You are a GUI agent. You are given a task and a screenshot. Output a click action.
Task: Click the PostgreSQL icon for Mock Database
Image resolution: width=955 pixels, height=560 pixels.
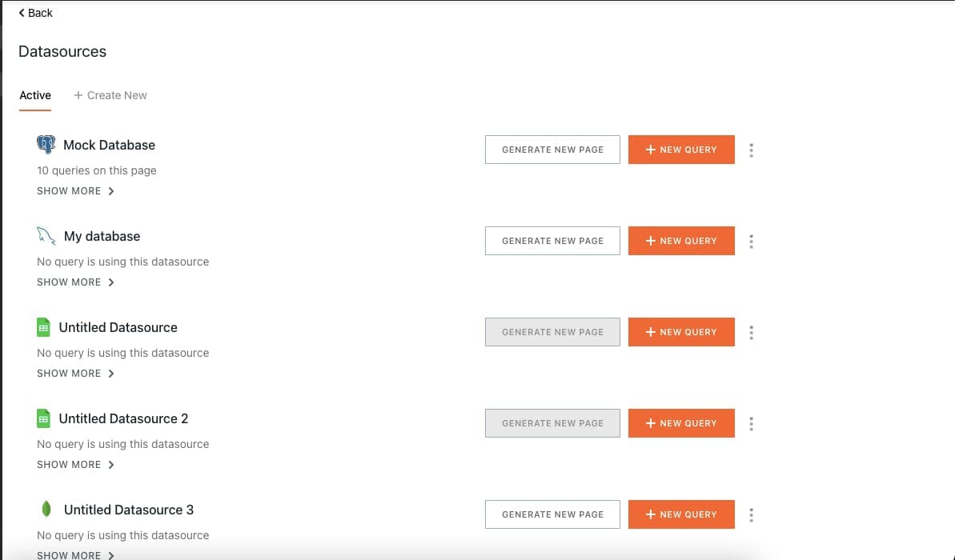pyautogui.click(x=46, y=145)
